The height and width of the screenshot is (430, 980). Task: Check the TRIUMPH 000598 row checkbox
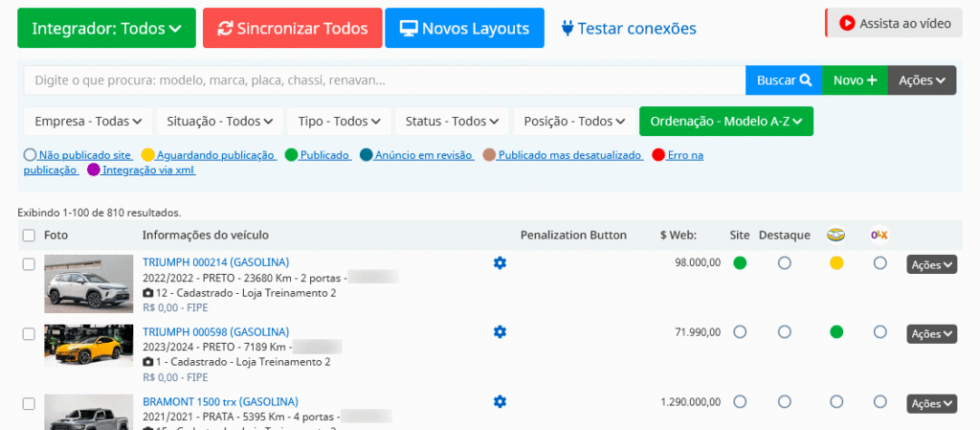[x=29, y=333]
